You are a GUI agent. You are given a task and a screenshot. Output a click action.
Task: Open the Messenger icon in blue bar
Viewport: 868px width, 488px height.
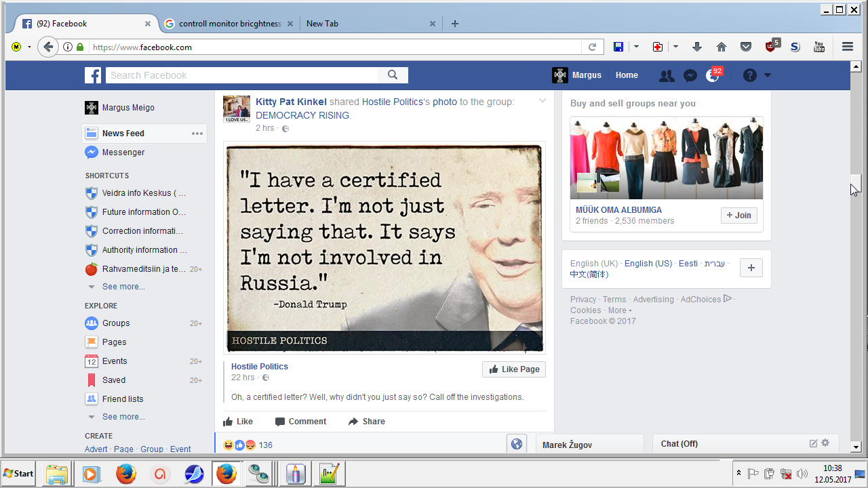pyautogui.click(x=690, y=76)
